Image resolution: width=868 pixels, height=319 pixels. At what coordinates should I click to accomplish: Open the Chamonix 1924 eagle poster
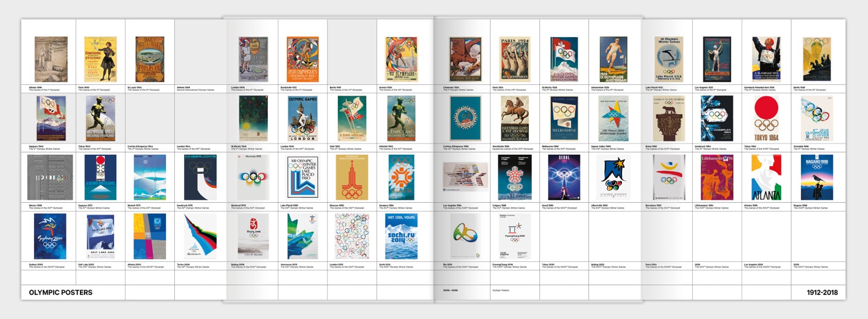pyautogui.click(x=465, y=60)
